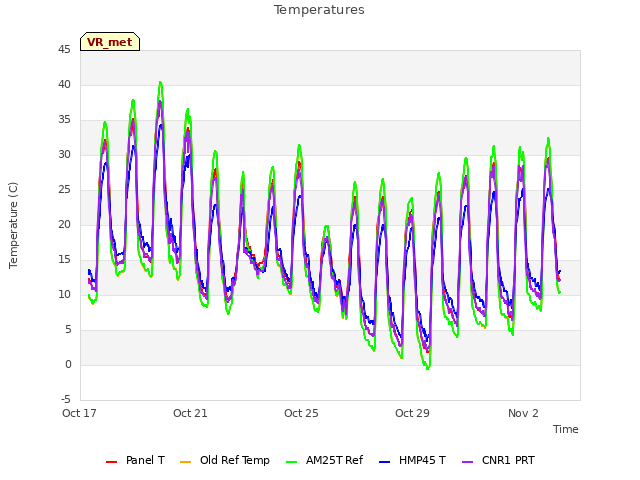
Task: Toggle CNR1 PRT legend entry
Action: click(498, 460)
